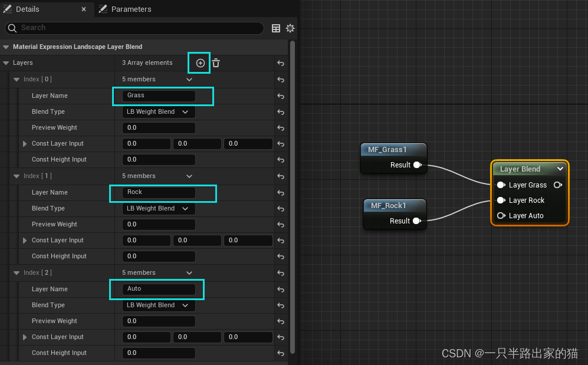Viewport: 588px width, 365px height.
Task: Reset Index [0] Blend Type to default
Action: (281, 111)
